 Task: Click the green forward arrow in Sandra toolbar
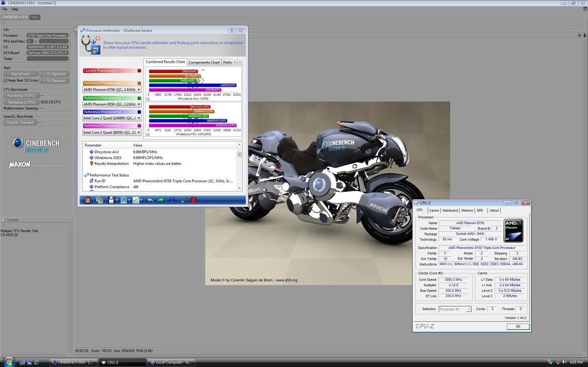pyautogui.click(x=160, y=200)
